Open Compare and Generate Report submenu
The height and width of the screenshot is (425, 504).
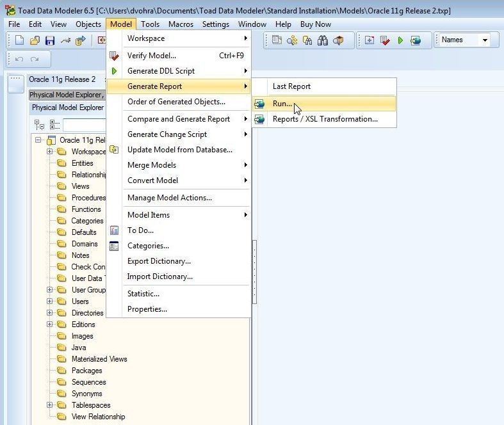pos(179,119)
